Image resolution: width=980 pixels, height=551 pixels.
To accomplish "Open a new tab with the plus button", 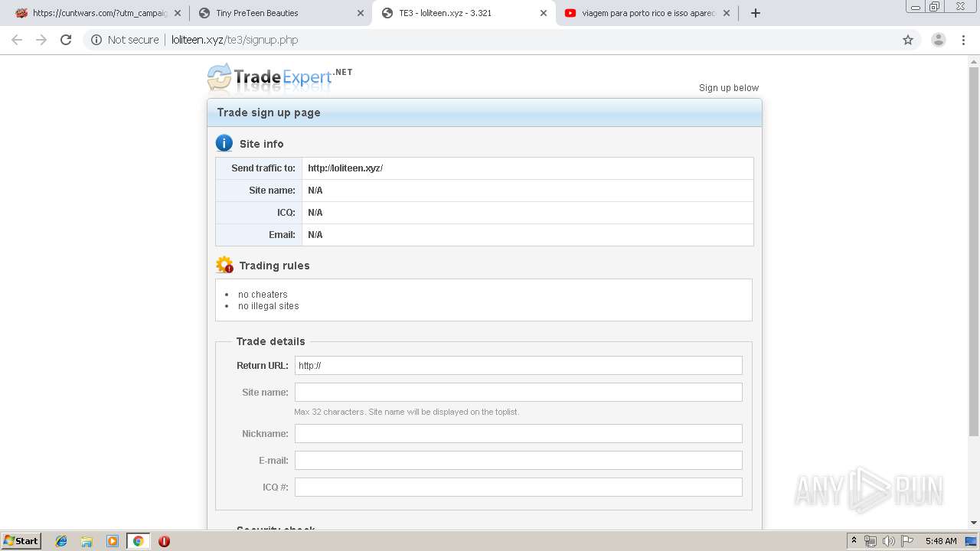I will pos(755,13).
